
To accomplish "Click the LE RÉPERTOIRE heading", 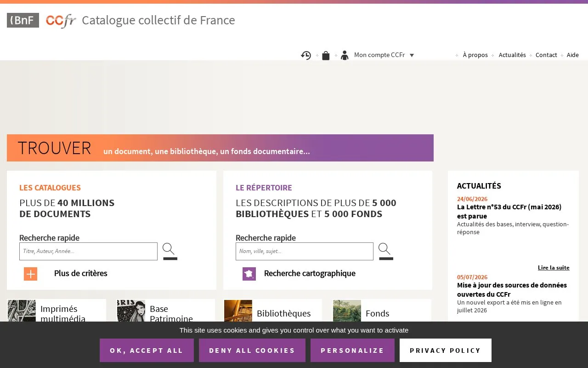I will [x=264, y=188].
